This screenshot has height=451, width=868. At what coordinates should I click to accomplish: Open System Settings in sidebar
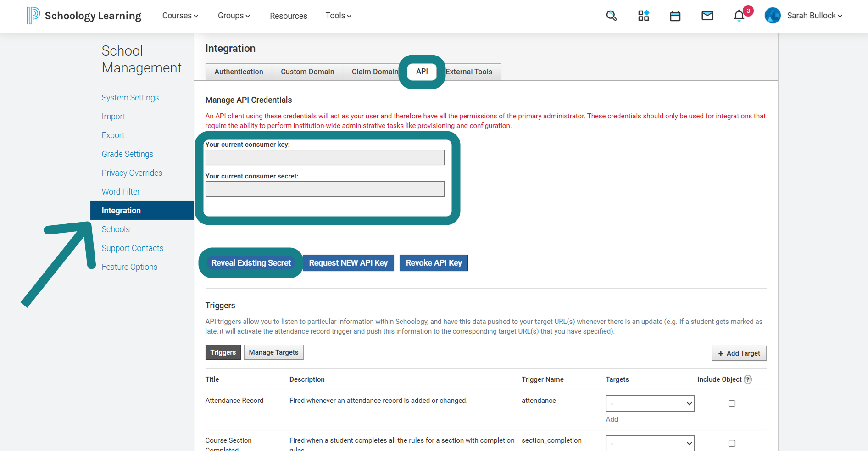[130, 98]
